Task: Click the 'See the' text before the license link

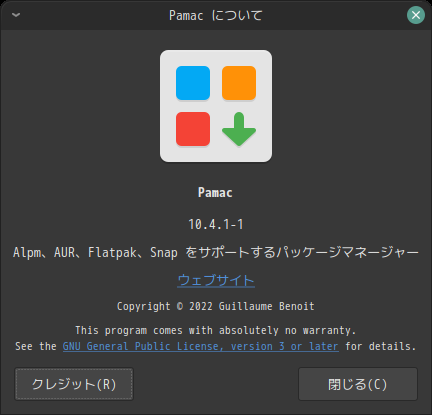Action: coord(36,346)
